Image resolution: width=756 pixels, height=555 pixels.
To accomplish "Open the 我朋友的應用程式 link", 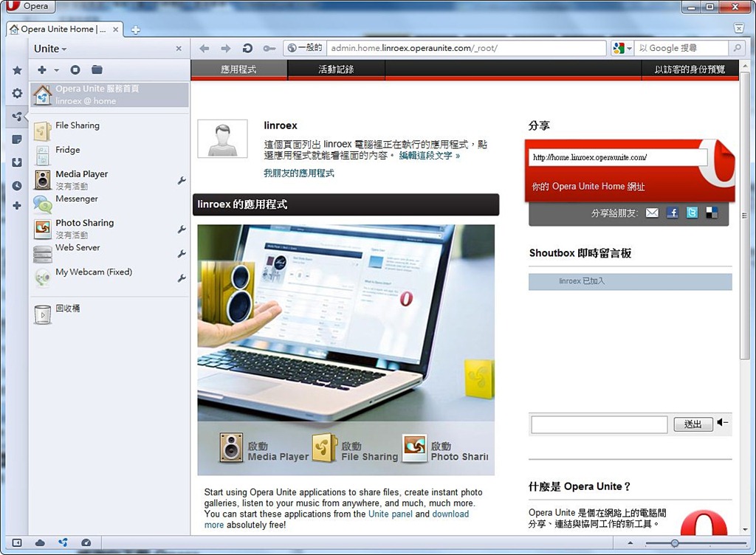I will point(298,173).
